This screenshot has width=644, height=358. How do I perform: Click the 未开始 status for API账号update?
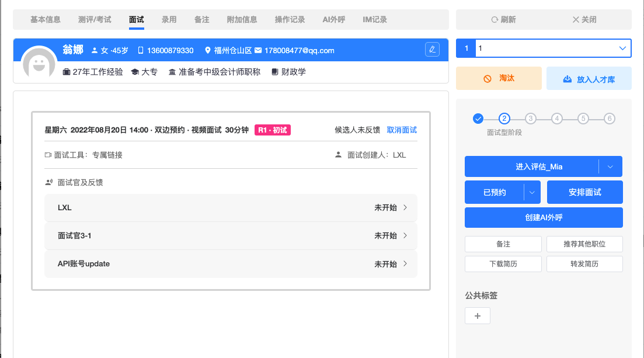coord(385,264)
